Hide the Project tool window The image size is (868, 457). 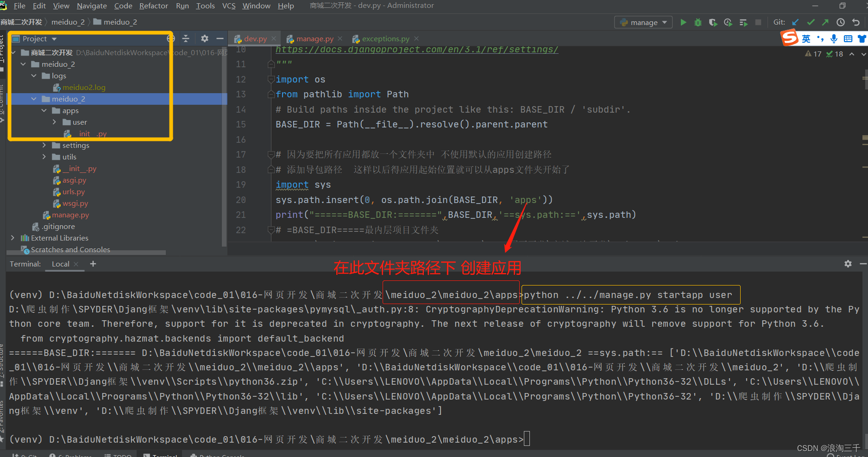[x=220, y=38]
